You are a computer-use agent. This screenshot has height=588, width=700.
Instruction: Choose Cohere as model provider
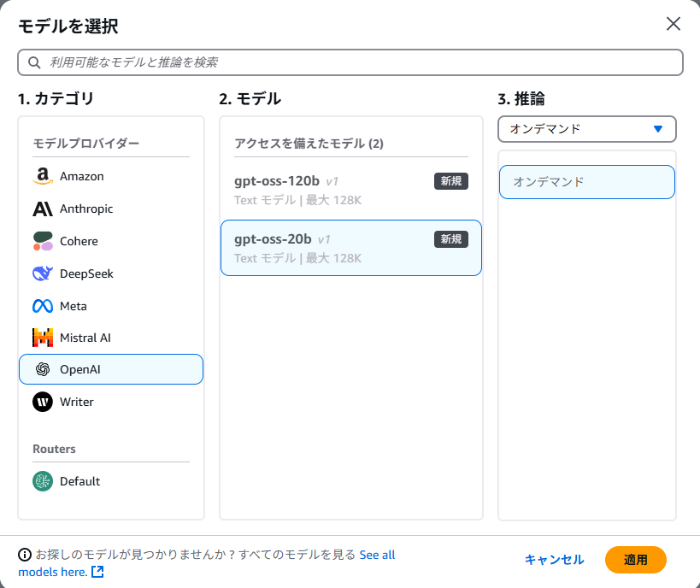click(x=79, y=241)
